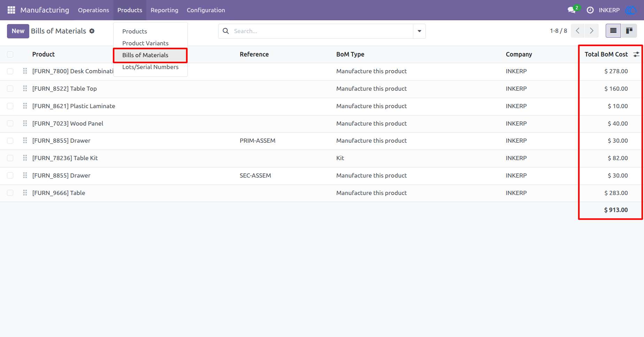Click the search magnifier icon
Screen dimensions: 644x337
point(226,31)
